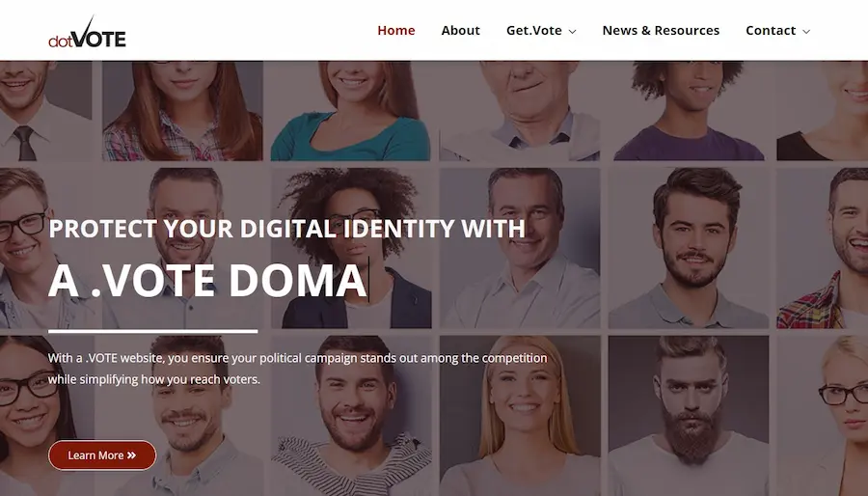This screenshot has height=496, width=868.
Task: Select the long-bearded man portrait photo
Action: coord(688,415)
